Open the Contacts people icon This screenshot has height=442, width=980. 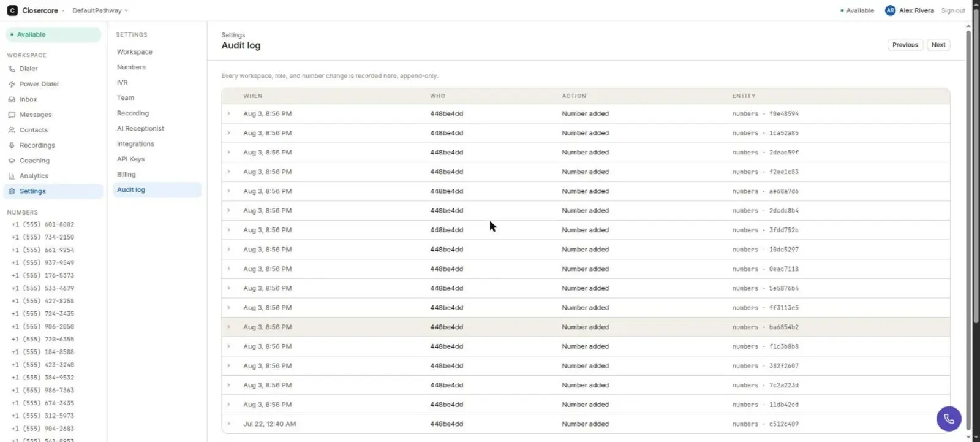pos(12,130)
